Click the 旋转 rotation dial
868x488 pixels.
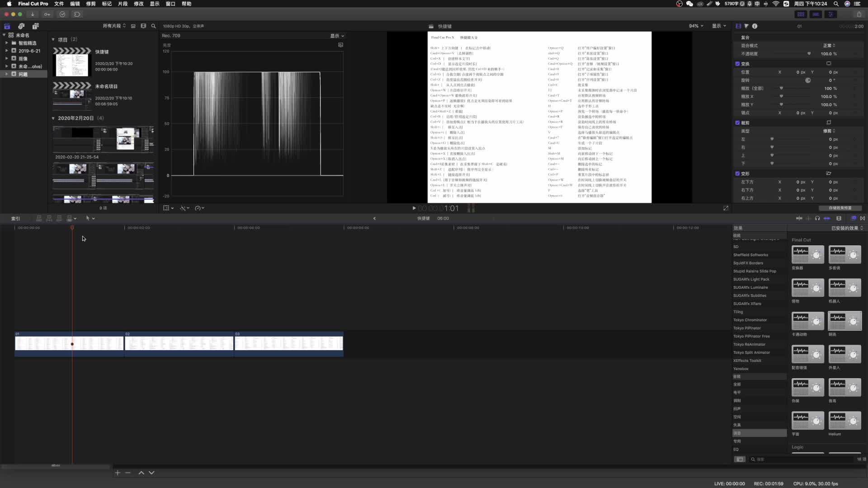pos(808,80)
